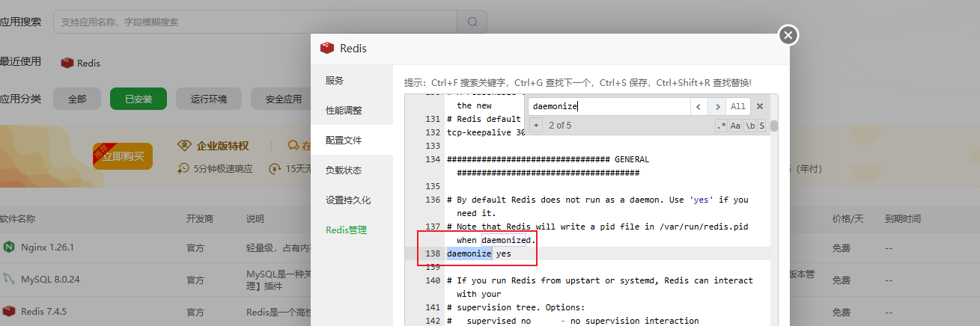Toggle regular expression search option
The image size is (980, 326).
(721, 126)
